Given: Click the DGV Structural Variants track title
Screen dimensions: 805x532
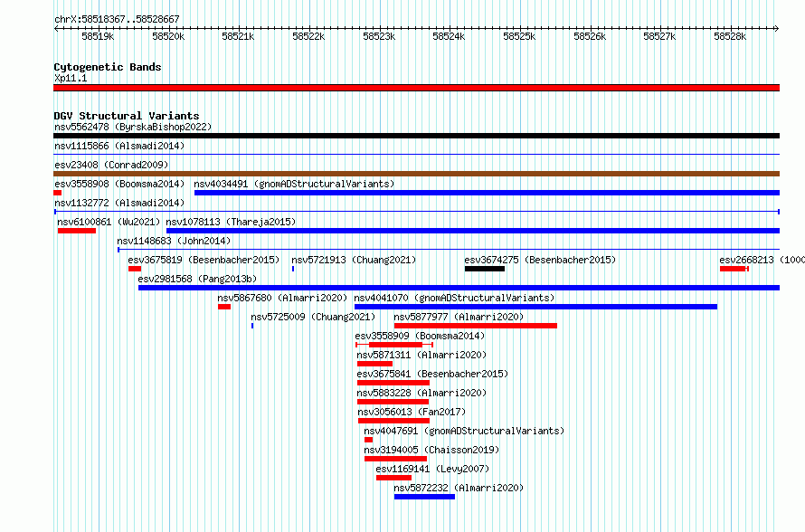Looking at the screenshot, I should point(127,116).
